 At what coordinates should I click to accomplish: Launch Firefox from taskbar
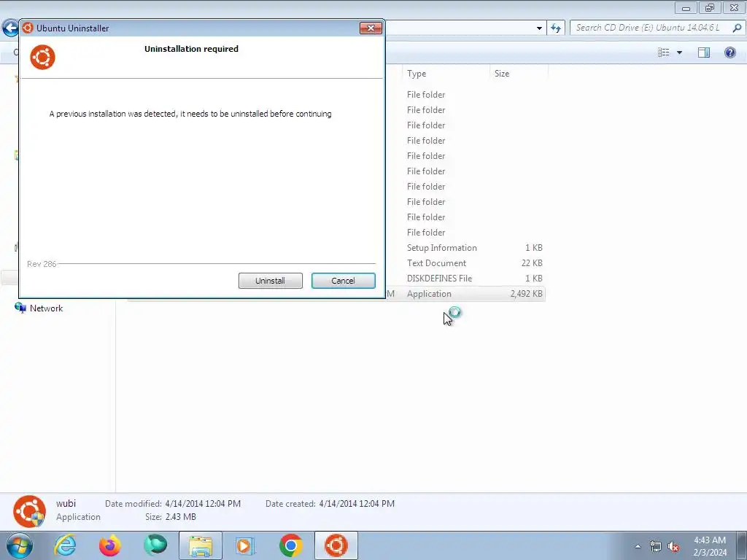pyautogui.click(x=109, y=545)
